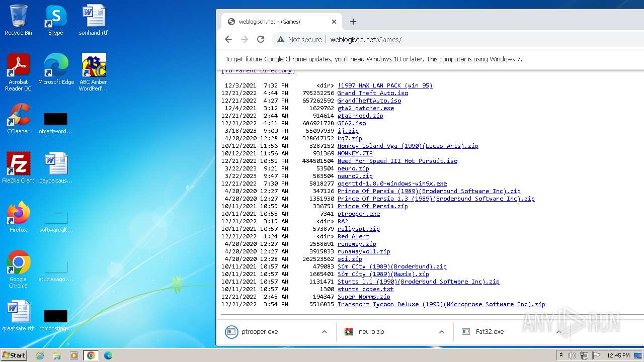Download Need For Speed III iso
This screenshot has height=362, width=644.
click(x=397, y=161)
